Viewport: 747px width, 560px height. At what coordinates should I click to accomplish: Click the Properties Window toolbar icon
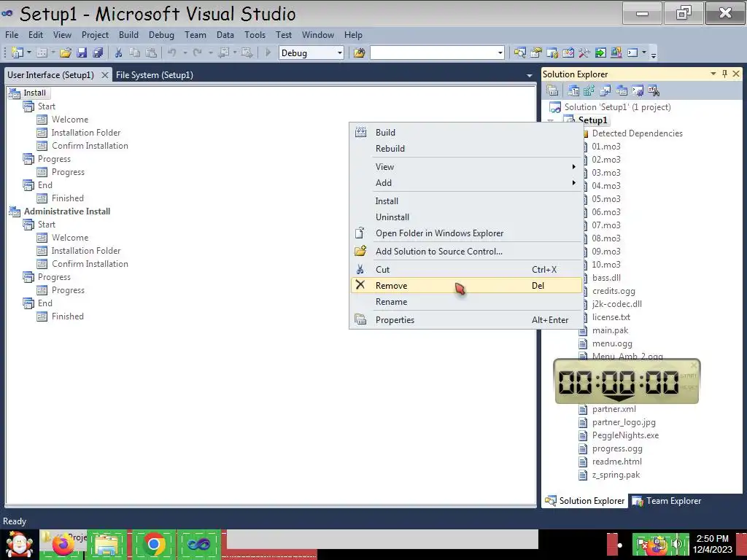click(x=536, y=52)
